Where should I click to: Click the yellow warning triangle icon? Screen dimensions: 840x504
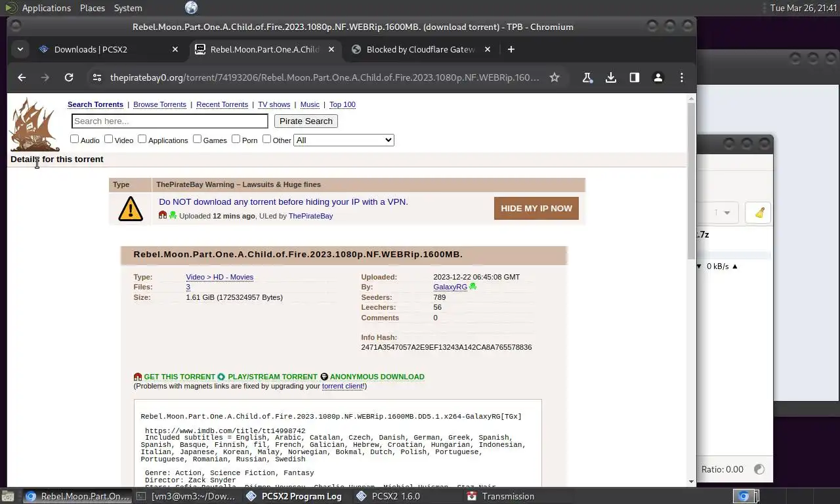click(131, 209)
